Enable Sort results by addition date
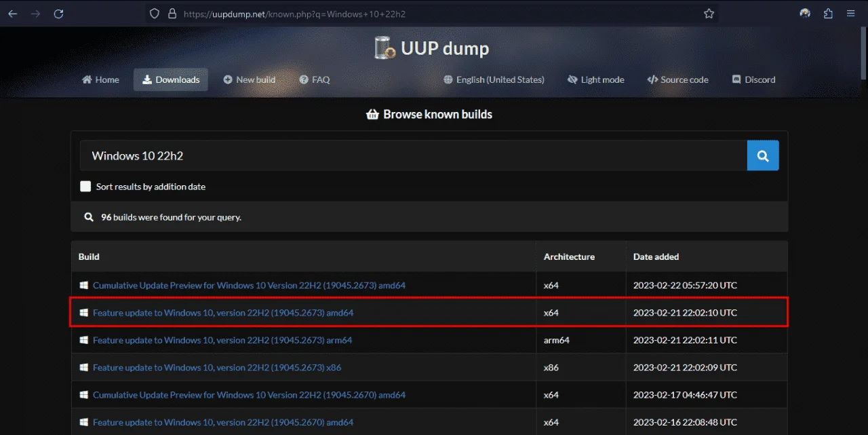The height and width of the screenshot is (435, 868). point(85,186)
